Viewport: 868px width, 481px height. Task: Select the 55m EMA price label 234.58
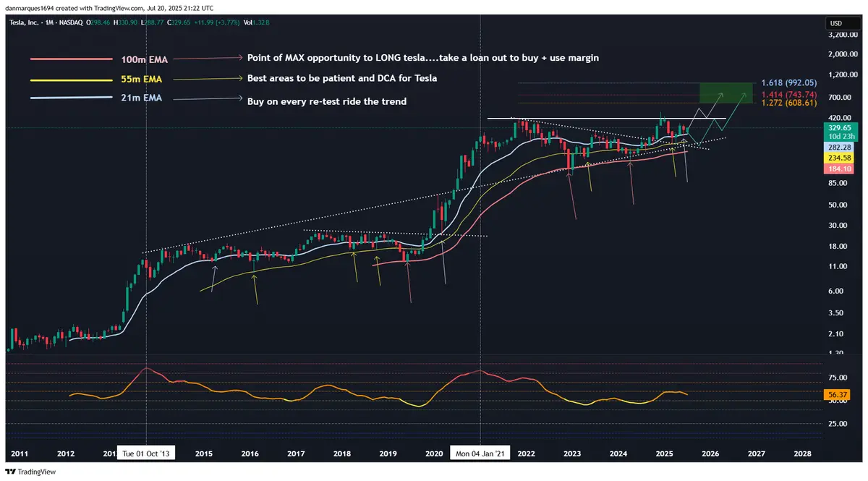click(839, 158)
